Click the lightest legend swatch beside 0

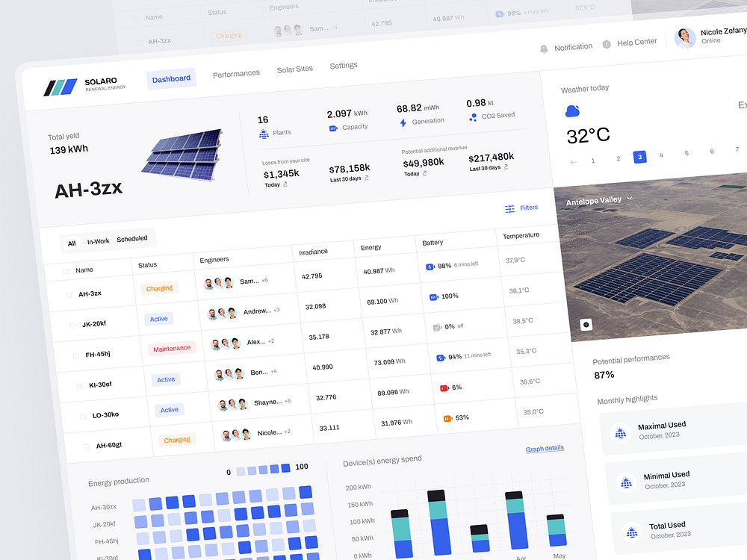(x=241, y=471)
